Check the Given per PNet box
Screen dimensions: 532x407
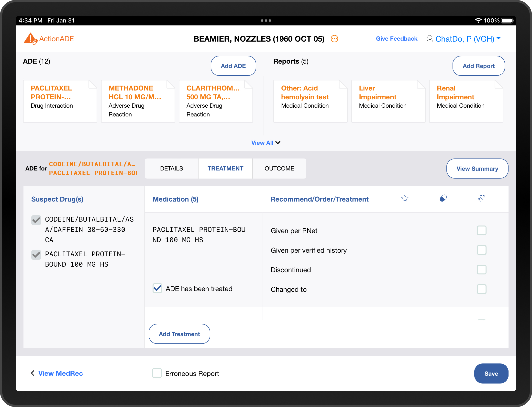[x=481, y=230]
